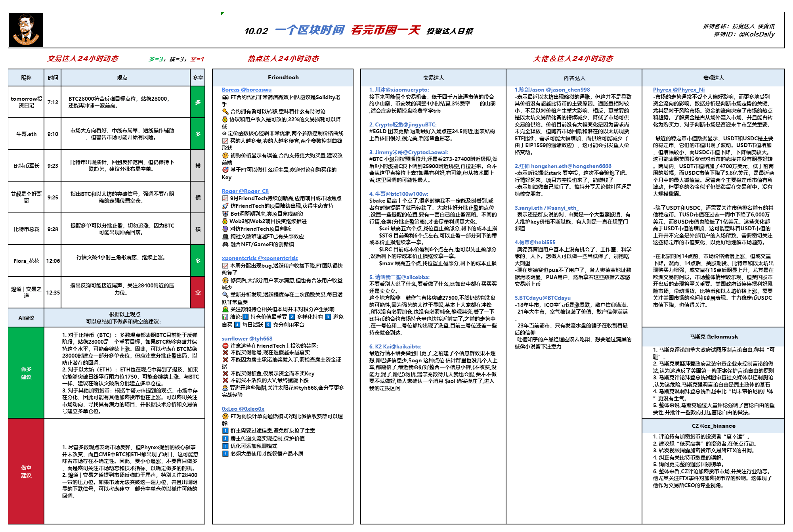The image size is (793, 532).
Task: Click the game controller emoji before 融合NFT/GameFi
Action: pyautogui.click(x=225, y=244)
